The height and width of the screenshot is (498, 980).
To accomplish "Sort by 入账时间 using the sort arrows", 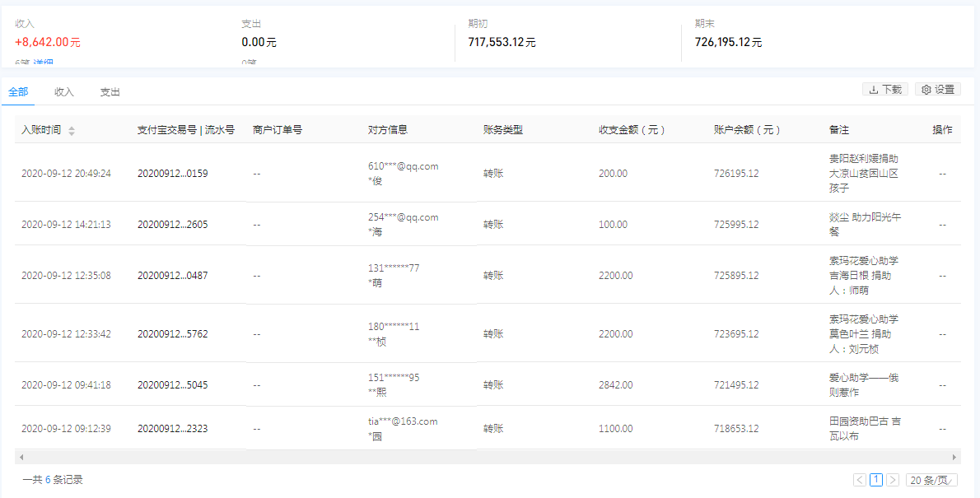I will tap(72, 131).
